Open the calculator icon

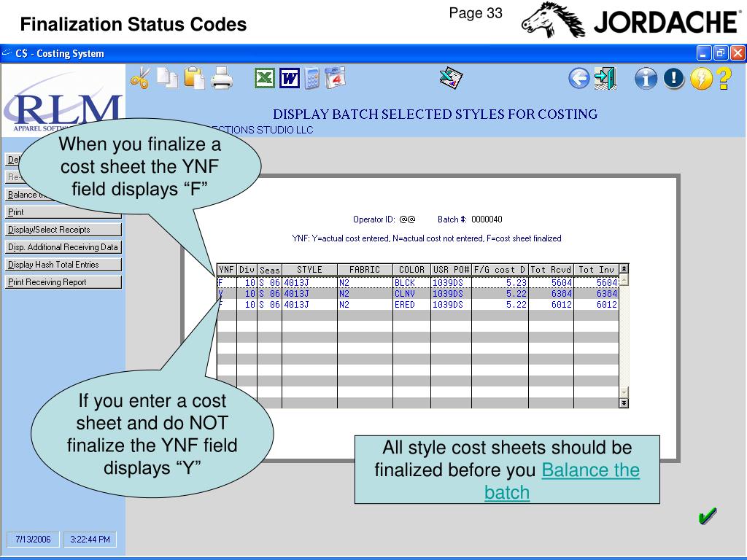(312, 78)
